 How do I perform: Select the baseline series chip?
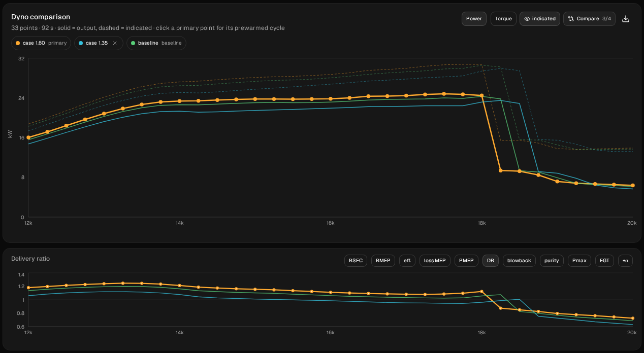point(156,43)
